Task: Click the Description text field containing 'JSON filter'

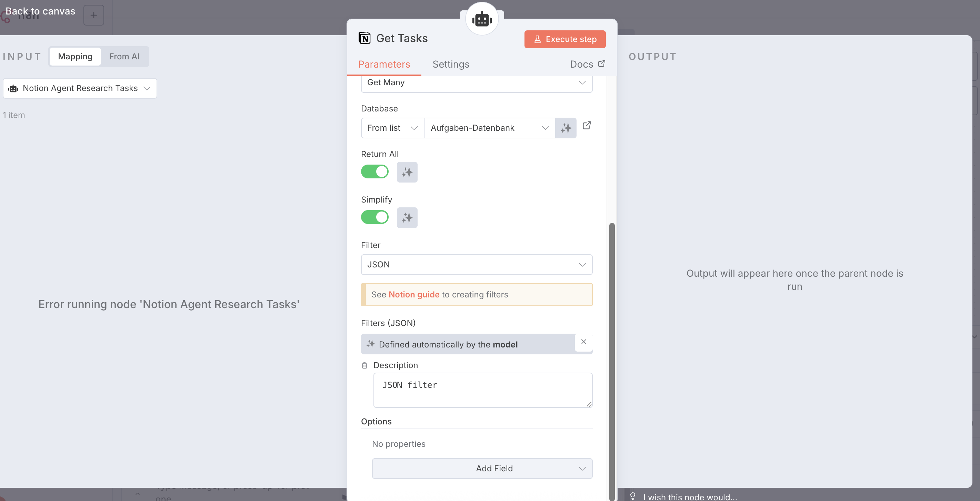Action: pyautogui.click(x=482, y=390)
